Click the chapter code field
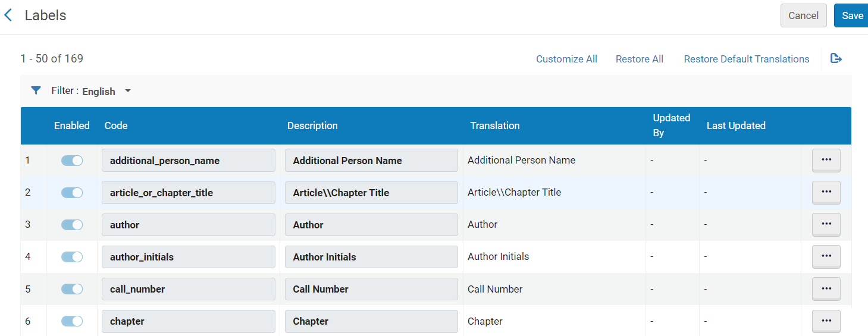This screenshot has height=336, width=868. coord(189,321)
